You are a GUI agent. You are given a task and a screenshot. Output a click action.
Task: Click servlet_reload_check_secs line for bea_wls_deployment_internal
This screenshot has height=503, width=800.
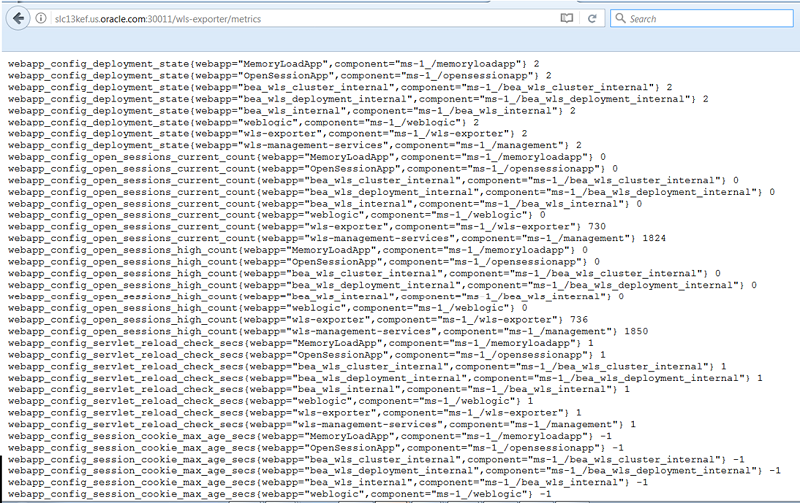(x=385, y=379)
